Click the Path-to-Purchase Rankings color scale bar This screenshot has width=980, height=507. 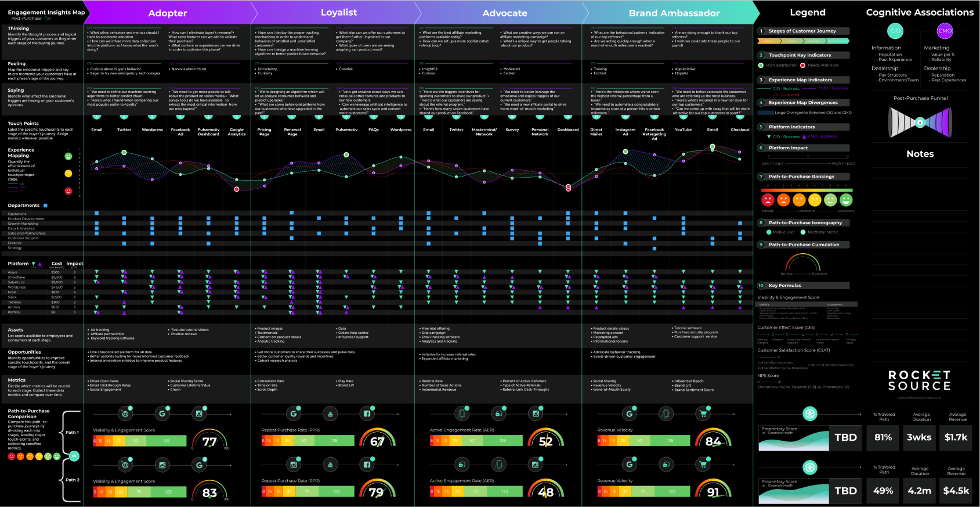807,190
